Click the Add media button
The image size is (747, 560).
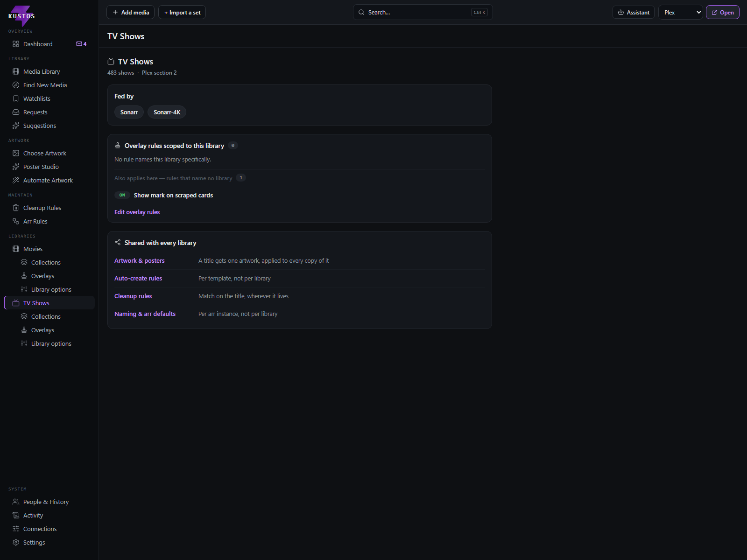coord(130,13)
